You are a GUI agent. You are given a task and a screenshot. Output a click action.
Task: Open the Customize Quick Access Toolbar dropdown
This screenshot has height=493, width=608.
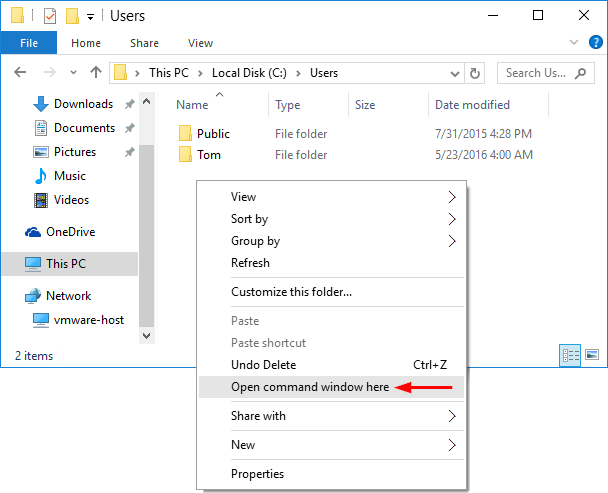point(90,17)
